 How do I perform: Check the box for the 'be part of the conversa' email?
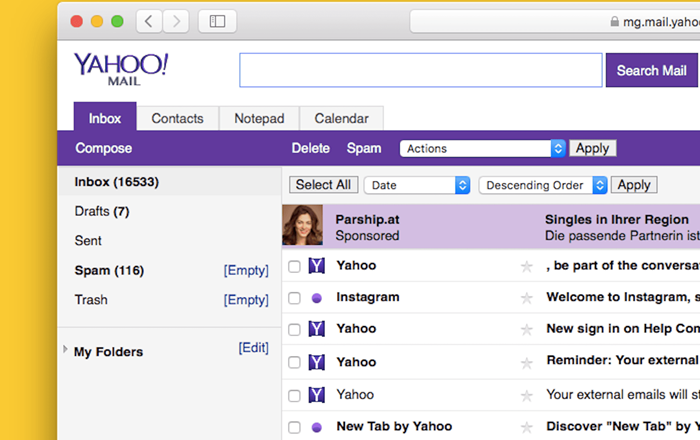pos(294,266)
